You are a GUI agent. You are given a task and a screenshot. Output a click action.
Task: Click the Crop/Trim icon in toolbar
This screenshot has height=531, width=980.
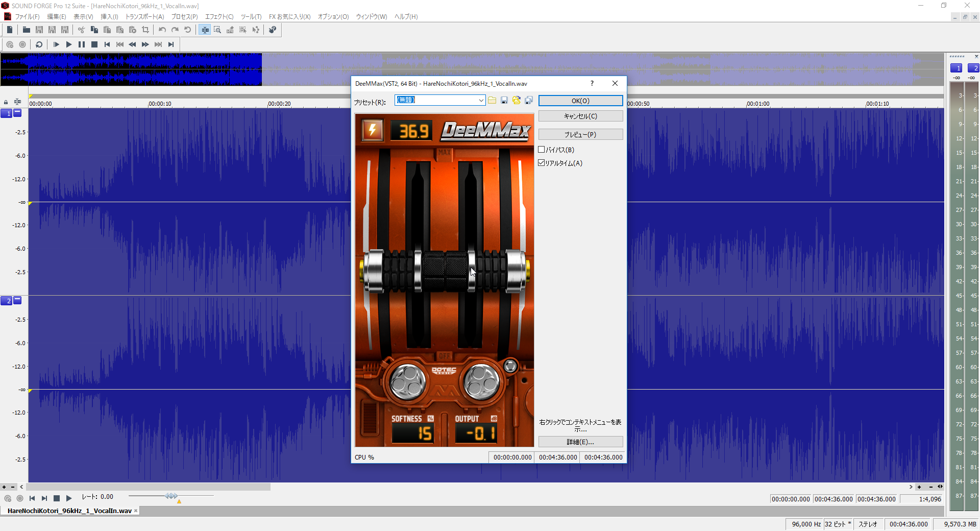click(145, 30)
